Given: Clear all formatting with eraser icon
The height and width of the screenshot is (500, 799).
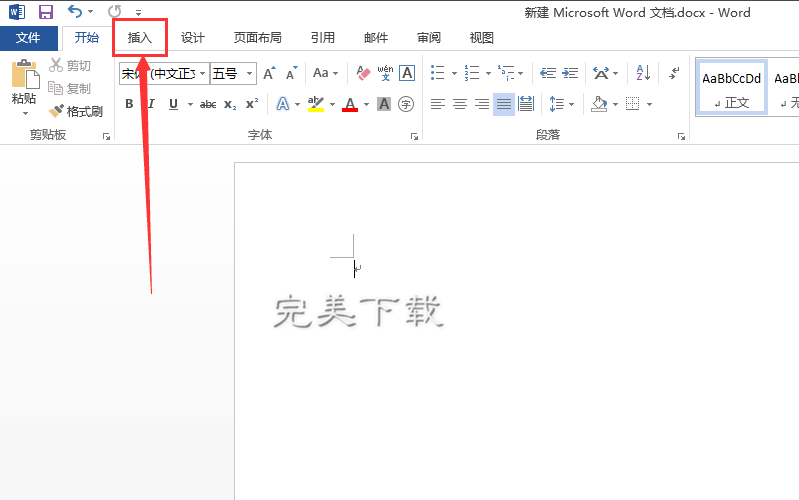Looking at the screenshot, I should [x=363, y=73].
